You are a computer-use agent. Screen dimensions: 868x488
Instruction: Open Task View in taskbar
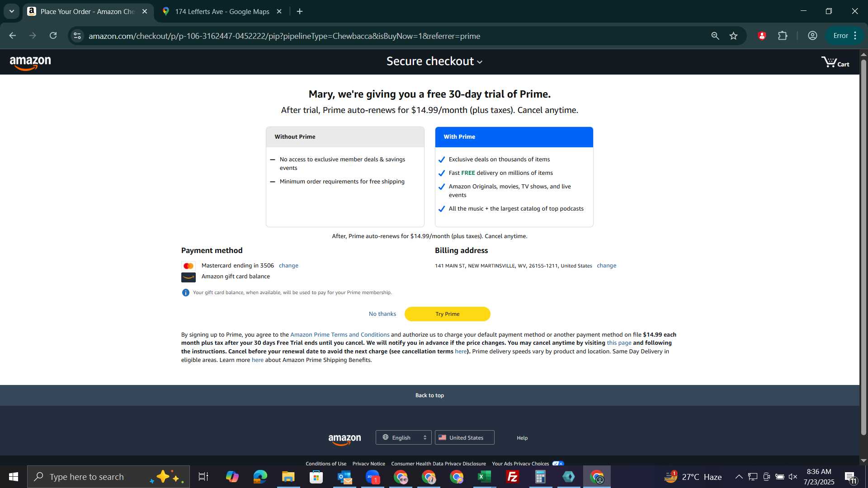(203, 477)
